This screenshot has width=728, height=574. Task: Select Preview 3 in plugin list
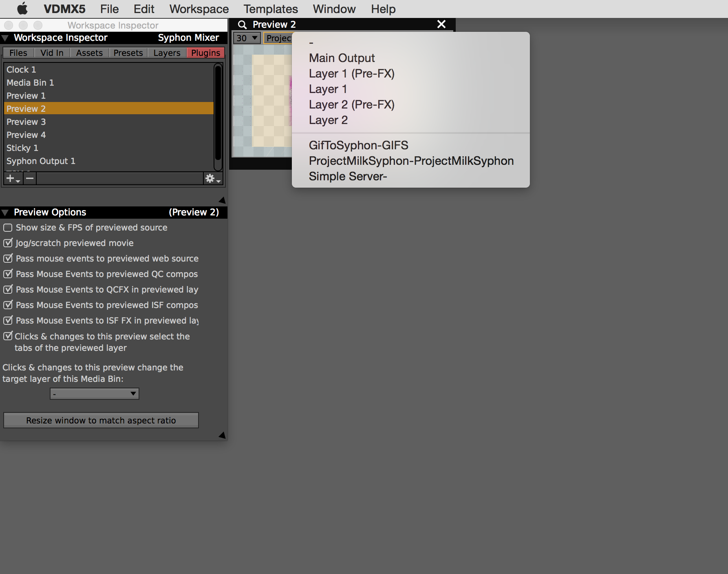109,122
